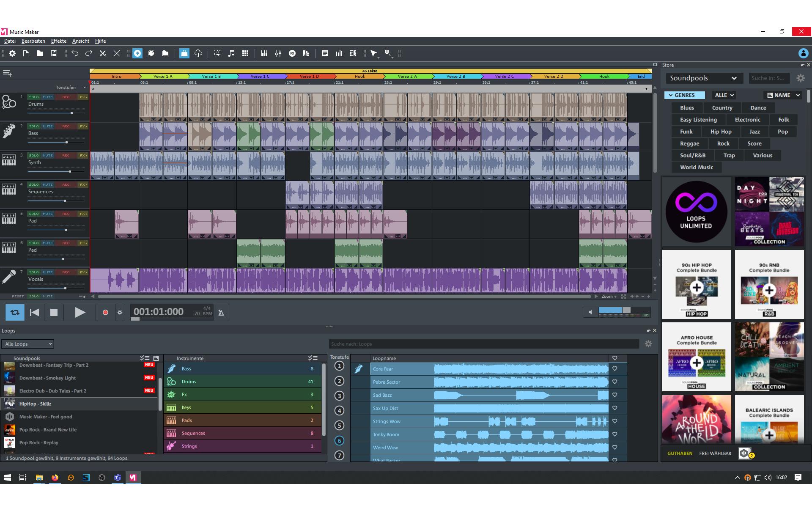This screenshot has width=812, height=511.
Task: Redo the last undone action
Action: pos(89,53)
